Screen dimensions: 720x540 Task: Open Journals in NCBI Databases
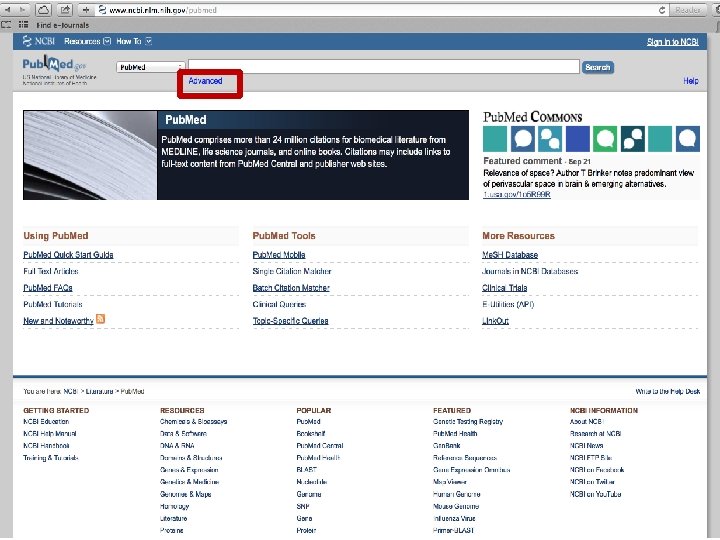[x=530, y=271]
